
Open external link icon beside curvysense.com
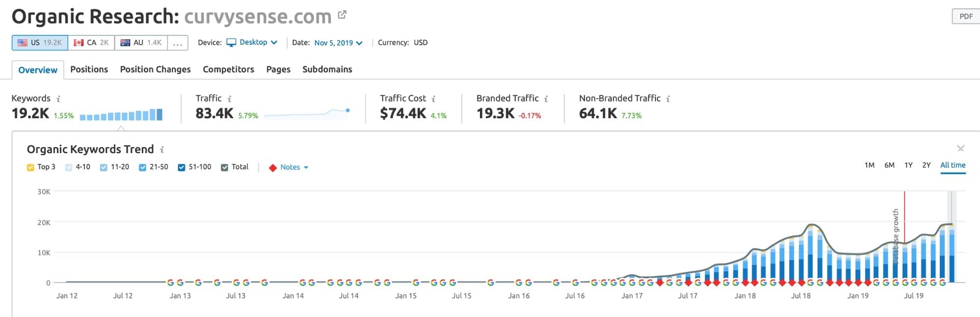point(342,15)
